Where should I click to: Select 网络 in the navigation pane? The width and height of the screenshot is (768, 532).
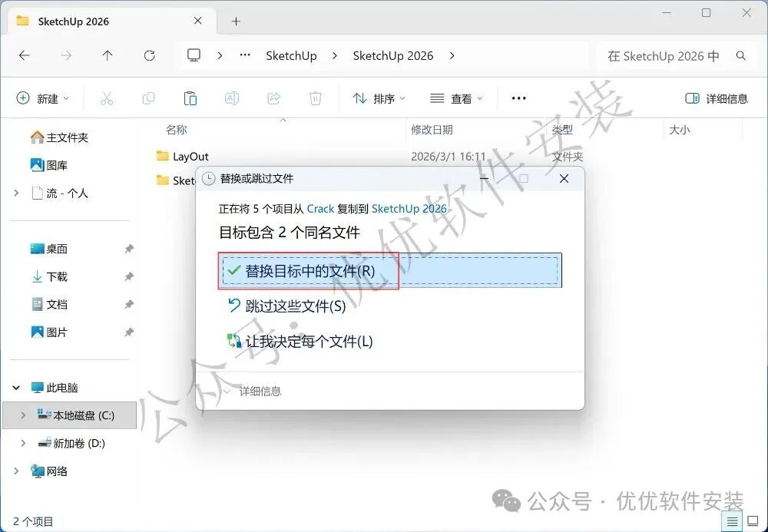coord(49,471)
